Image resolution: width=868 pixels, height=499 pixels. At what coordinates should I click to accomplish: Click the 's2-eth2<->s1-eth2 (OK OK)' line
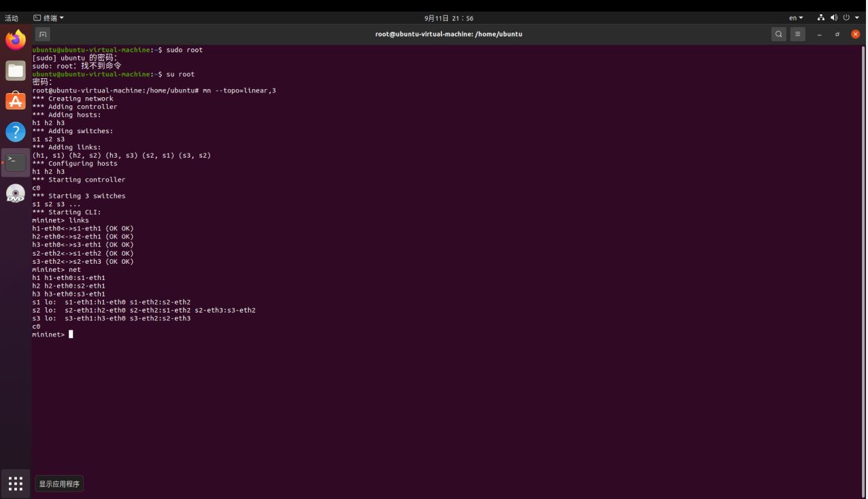pyautogui.click(x=83, y=253)
